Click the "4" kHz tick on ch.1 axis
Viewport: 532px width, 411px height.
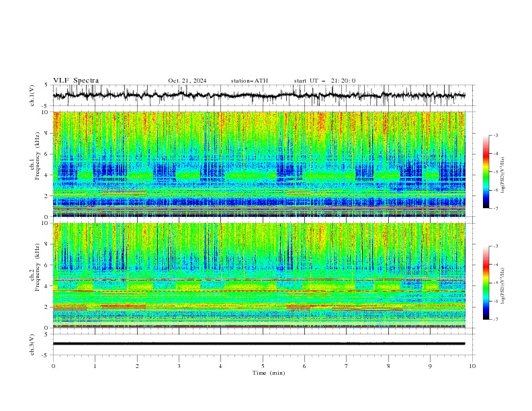pos(47,175)
